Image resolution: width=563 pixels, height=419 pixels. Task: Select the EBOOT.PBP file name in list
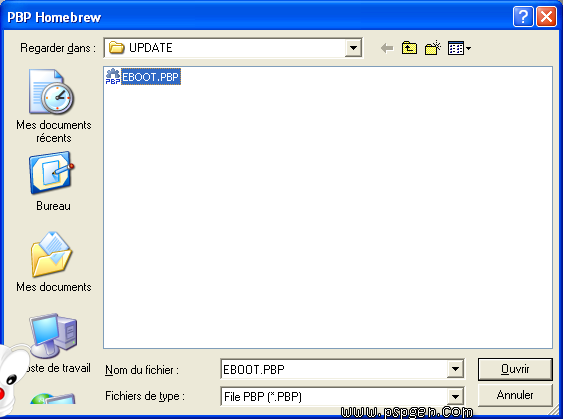[151, 77]
